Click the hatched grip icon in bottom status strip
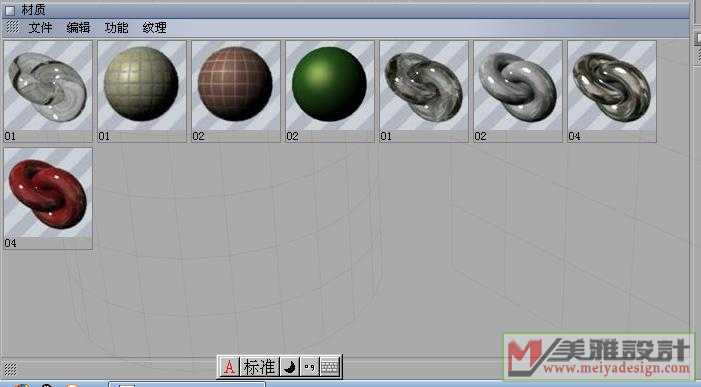Image resolution: width=701 pixels, height=387 pixels. (x=10, y=369)
